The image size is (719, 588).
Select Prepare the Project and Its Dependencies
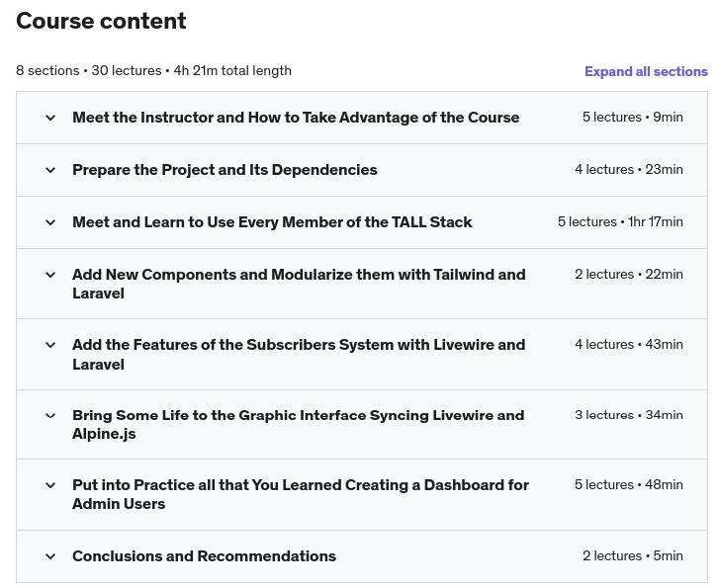tap(225, 170)
